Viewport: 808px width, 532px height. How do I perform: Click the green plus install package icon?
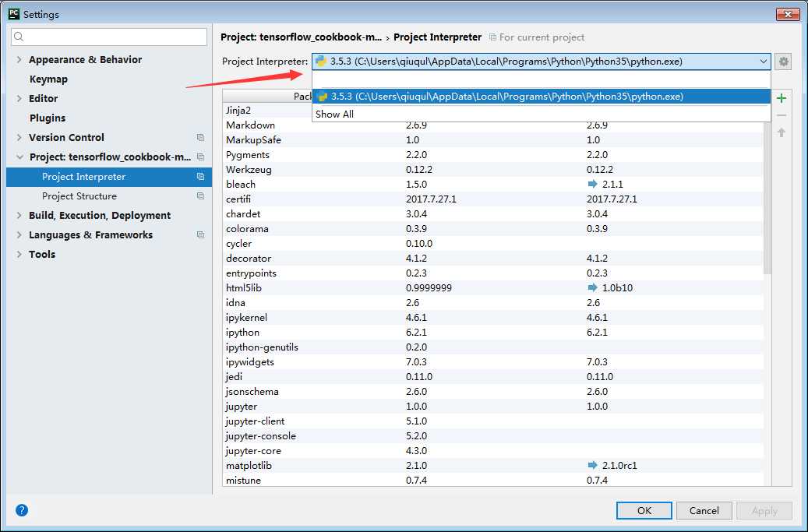pos(782,98)
